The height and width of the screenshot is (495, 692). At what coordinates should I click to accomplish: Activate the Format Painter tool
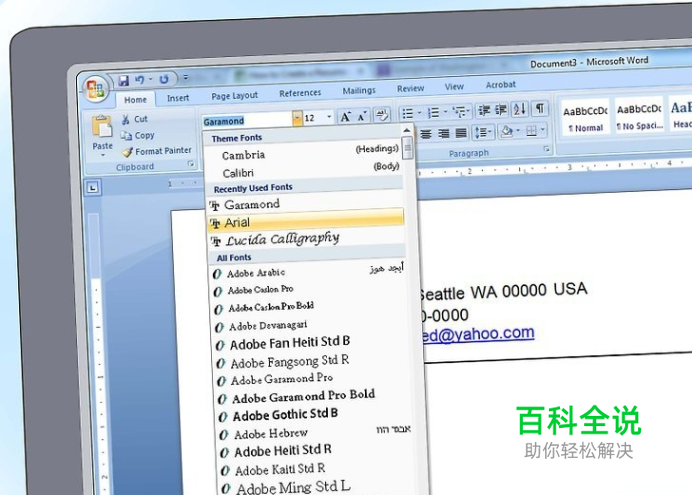[157, 151]
